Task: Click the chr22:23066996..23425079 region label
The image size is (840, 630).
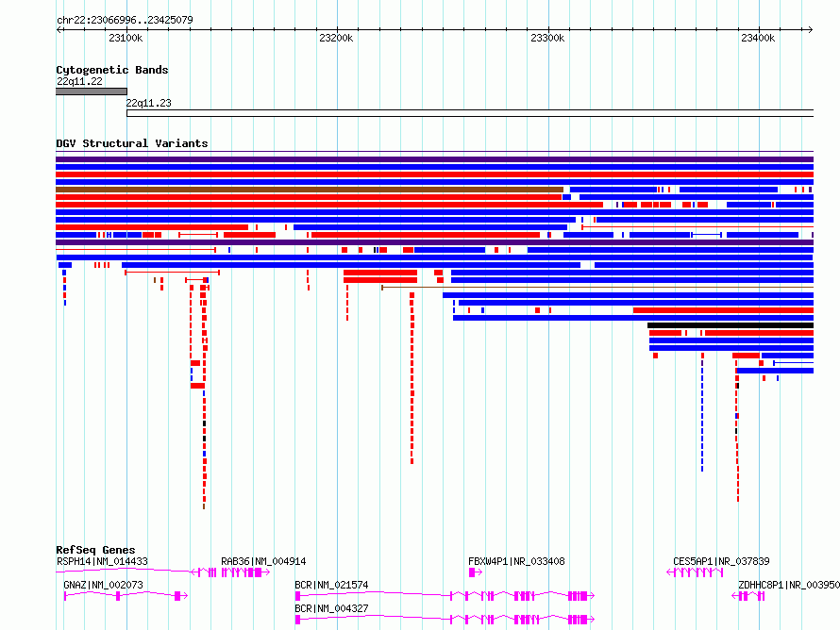Action: [125, 20]
